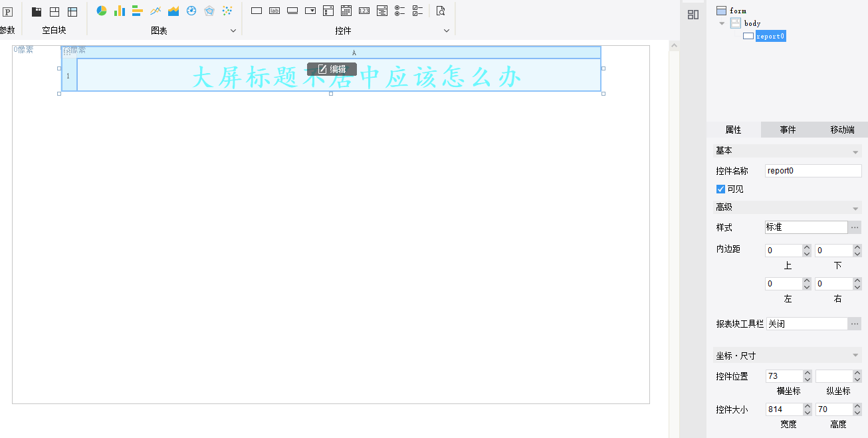This screenshot has height=438, width=868.
Task: Add a text area widget
Action: 382,11
